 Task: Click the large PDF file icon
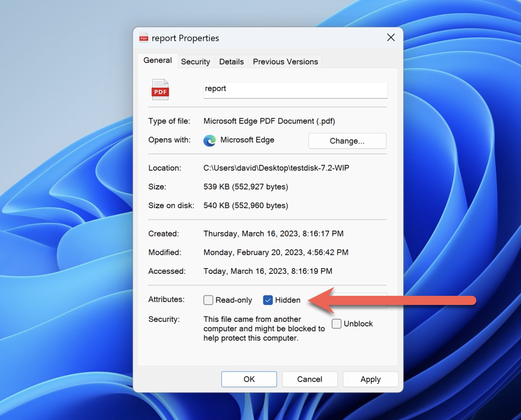(x=160, y=89)
